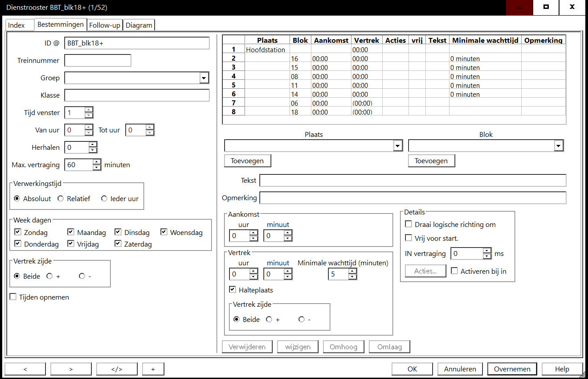The image size is (588, 379).
Task: Increase Tijd venster value with up arrow
Action: click(89, 110)
